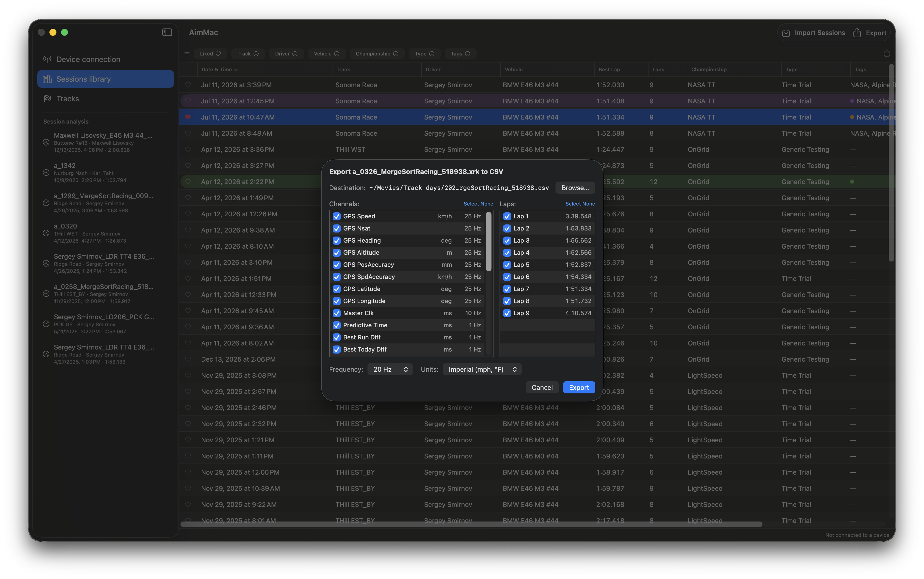Open the Tags filter dropdown
The image size is (924, 579).
[460, 54]
